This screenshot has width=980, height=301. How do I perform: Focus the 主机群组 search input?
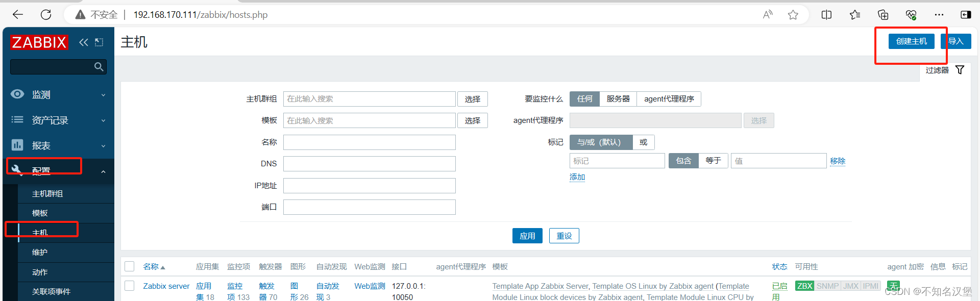coord(370,99)
